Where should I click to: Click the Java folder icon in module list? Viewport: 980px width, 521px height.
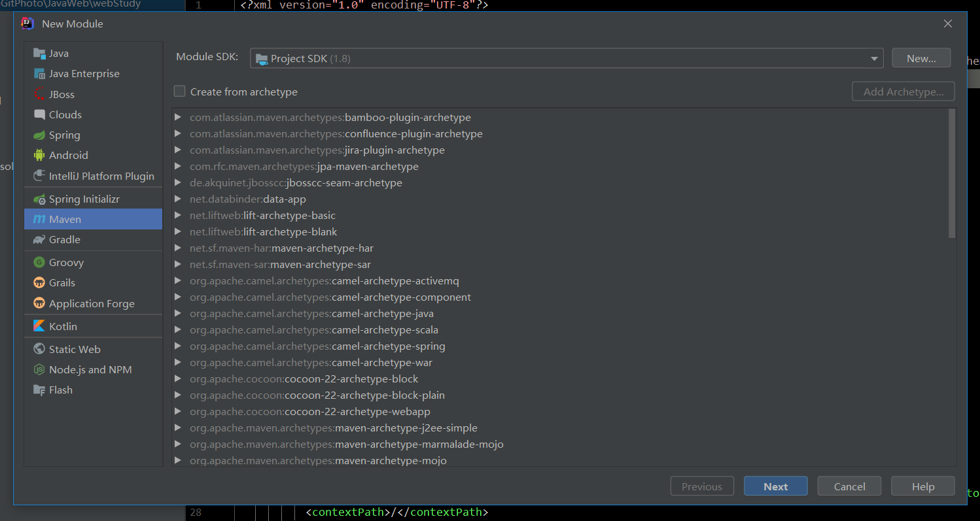tap(39, 54)
